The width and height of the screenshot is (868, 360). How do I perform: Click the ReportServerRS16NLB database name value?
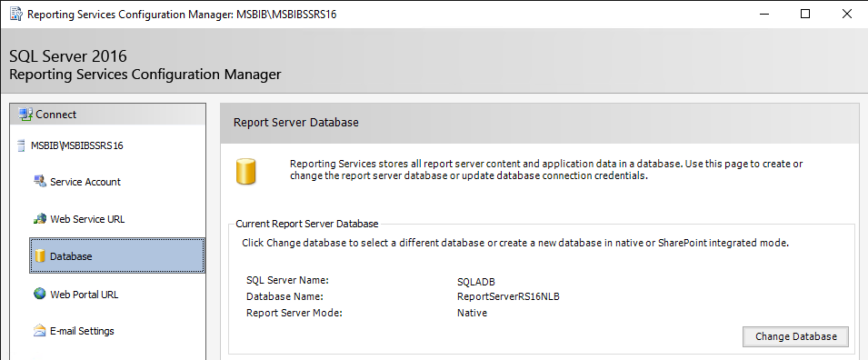pos(508,296)
